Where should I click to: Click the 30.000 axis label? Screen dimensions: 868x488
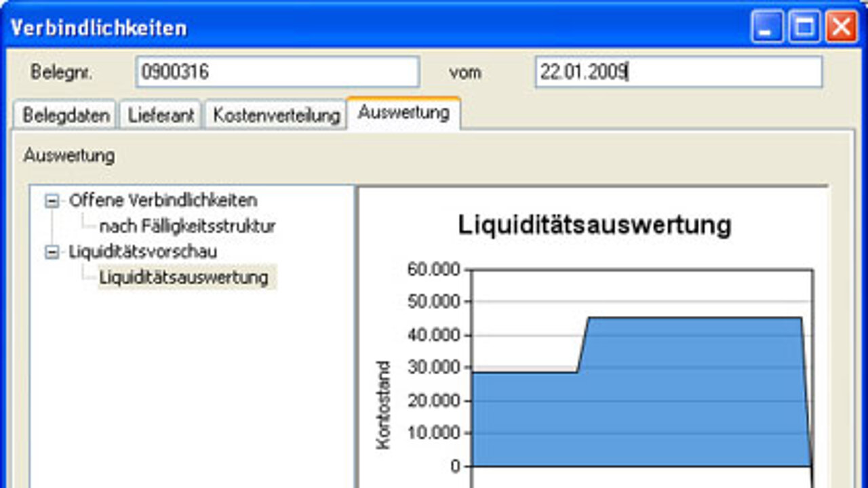[434, 367]
